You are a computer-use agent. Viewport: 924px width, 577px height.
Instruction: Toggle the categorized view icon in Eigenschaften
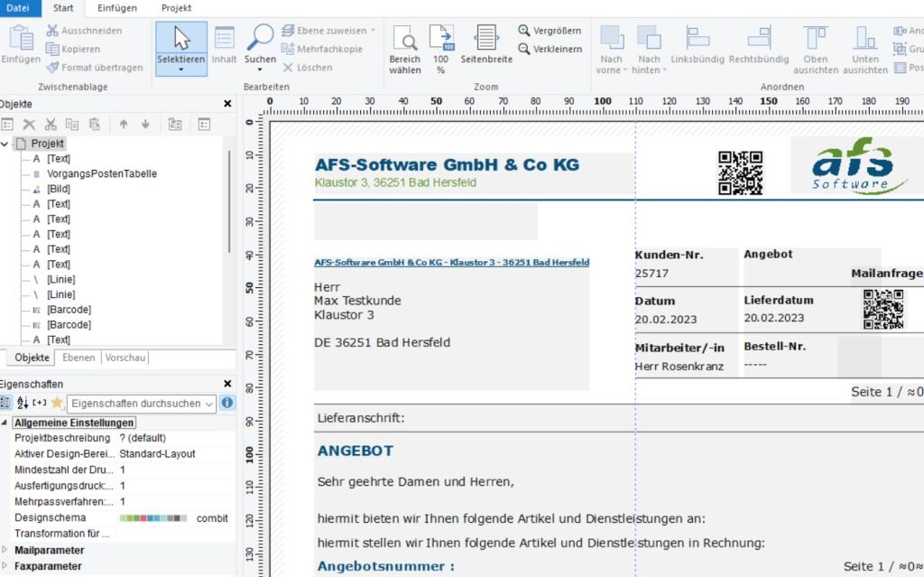(6, 403)
